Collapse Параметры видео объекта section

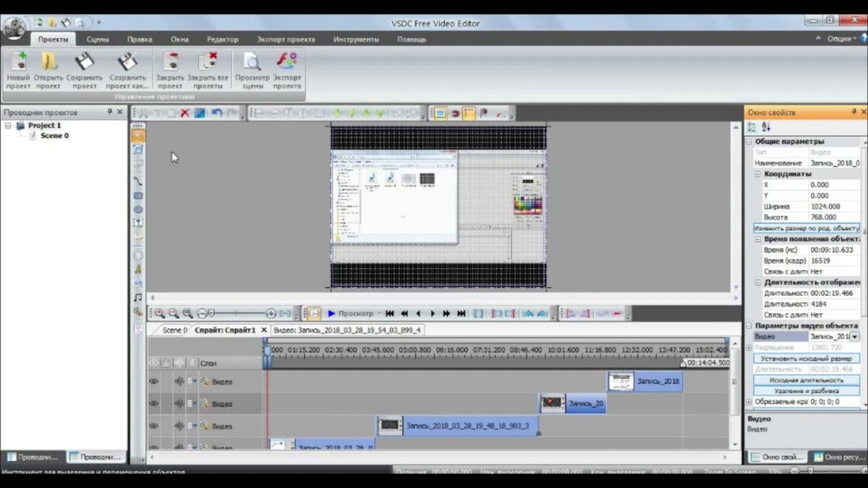point(750,326)
